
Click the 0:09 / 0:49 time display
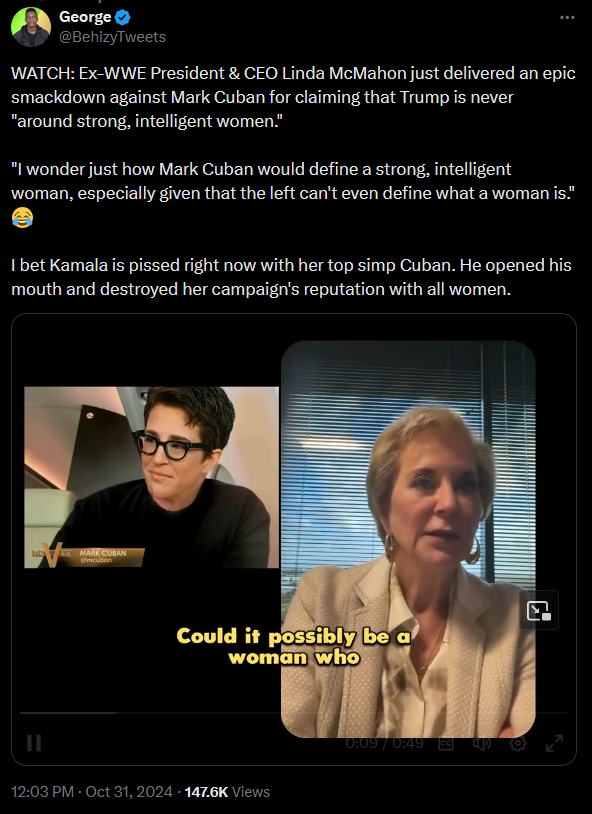tap(384, 743)
